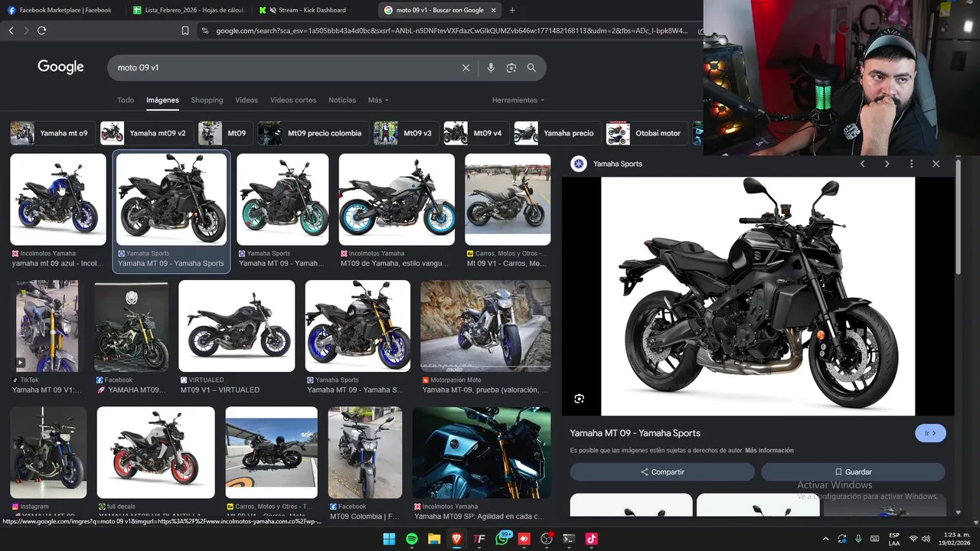Image resolution: width=980 pixels, height=551 pixels.
Task: Reload the page with the refresh icon
Action: (41, 31)
